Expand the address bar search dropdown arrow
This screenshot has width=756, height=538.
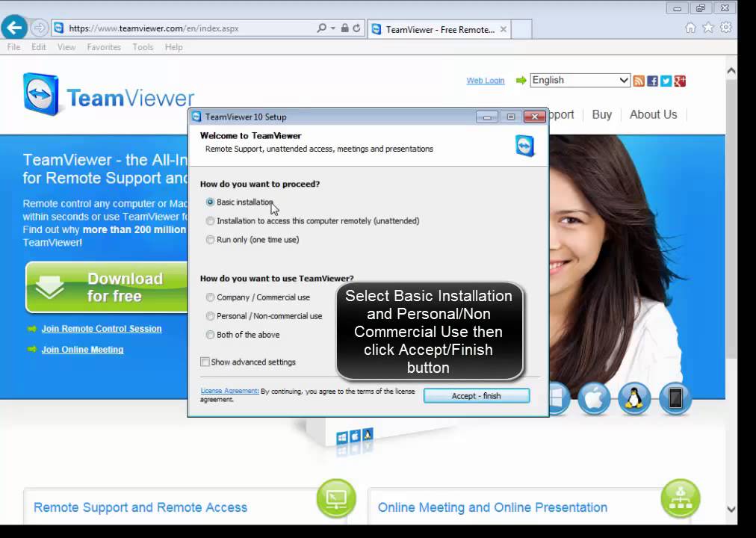(332, 28)
